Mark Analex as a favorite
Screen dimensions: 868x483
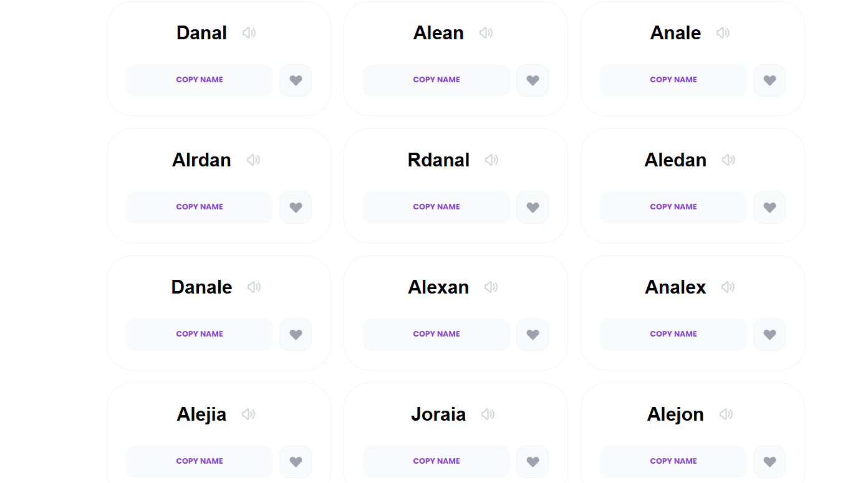pyautogui.click(x=769, y=335)
